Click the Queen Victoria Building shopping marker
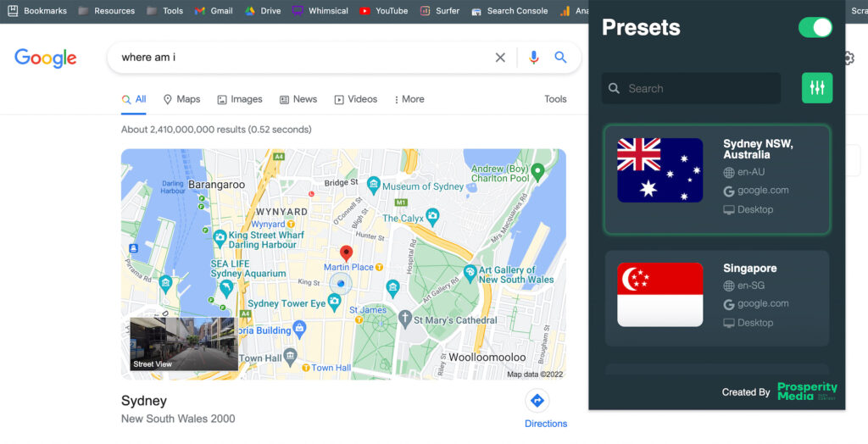Viewport: 868px width, 444px height. pos(299,329)
